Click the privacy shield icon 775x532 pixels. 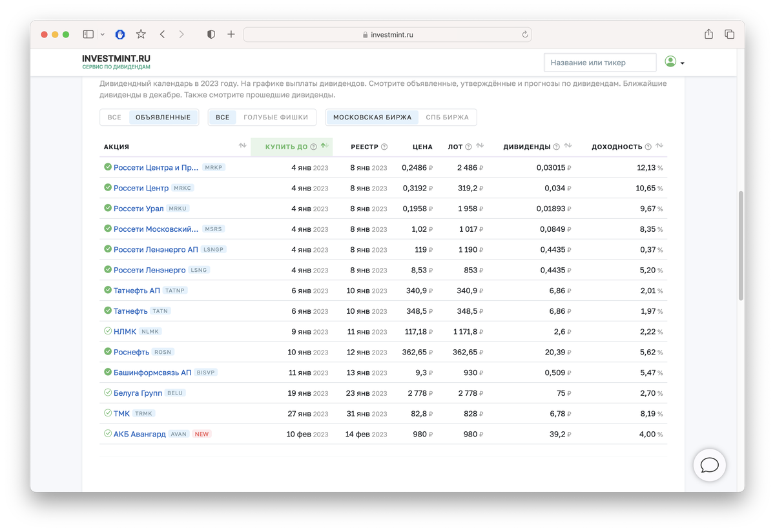[x=211, y=34]
